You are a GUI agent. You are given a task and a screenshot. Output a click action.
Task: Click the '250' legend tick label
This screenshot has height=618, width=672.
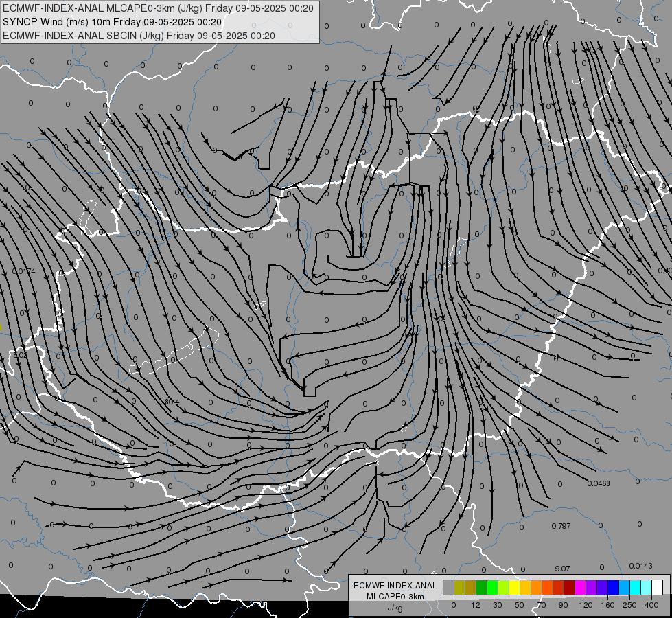click(629, 605)
